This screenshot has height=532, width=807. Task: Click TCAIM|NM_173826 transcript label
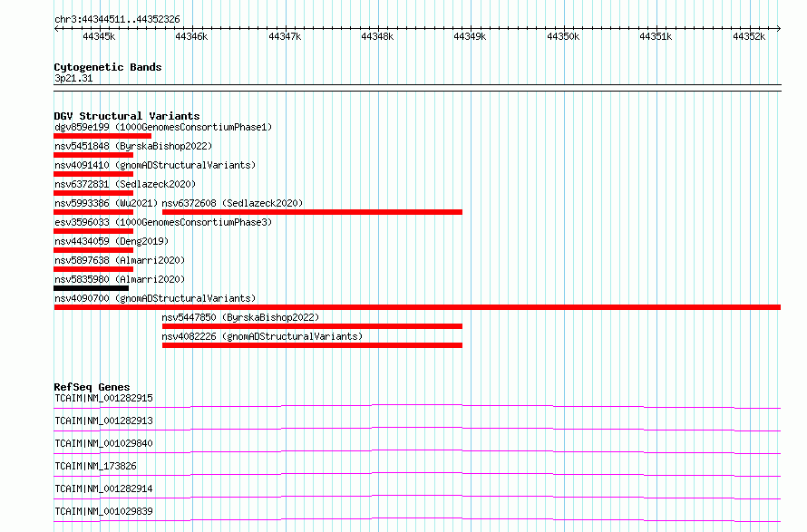click(x=95, y=466)
